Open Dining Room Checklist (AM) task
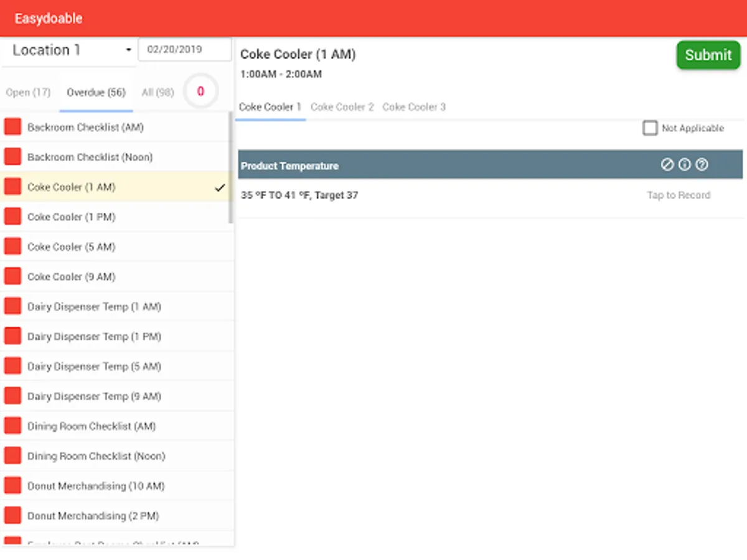Viewport: 747px width, 560px height. (x=117, y=426)
